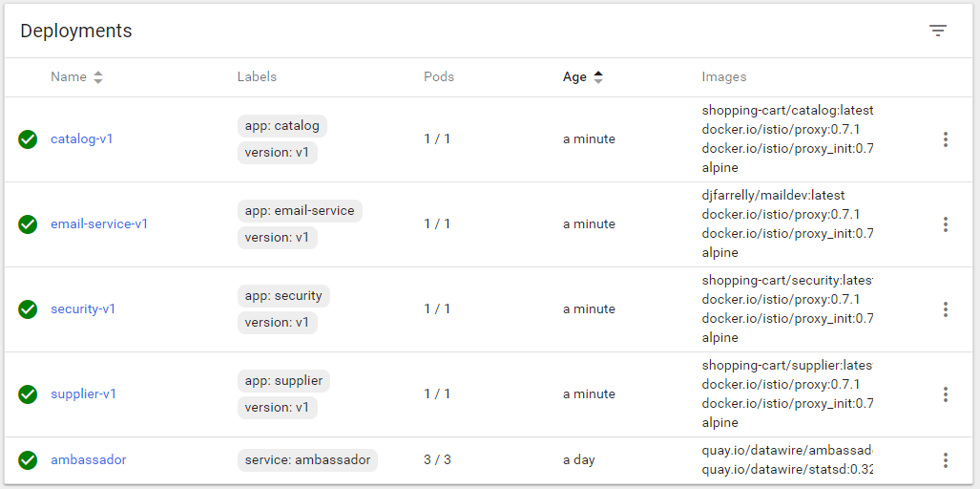Sort deployments by Age column
Screen dimensions: 980x489
(574, 77)
